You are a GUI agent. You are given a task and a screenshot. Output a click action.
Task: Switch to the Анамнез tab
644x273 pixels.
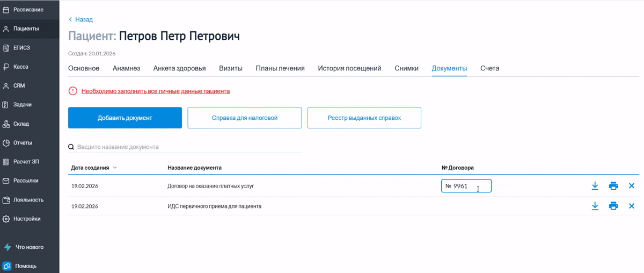tap(126, 68)
